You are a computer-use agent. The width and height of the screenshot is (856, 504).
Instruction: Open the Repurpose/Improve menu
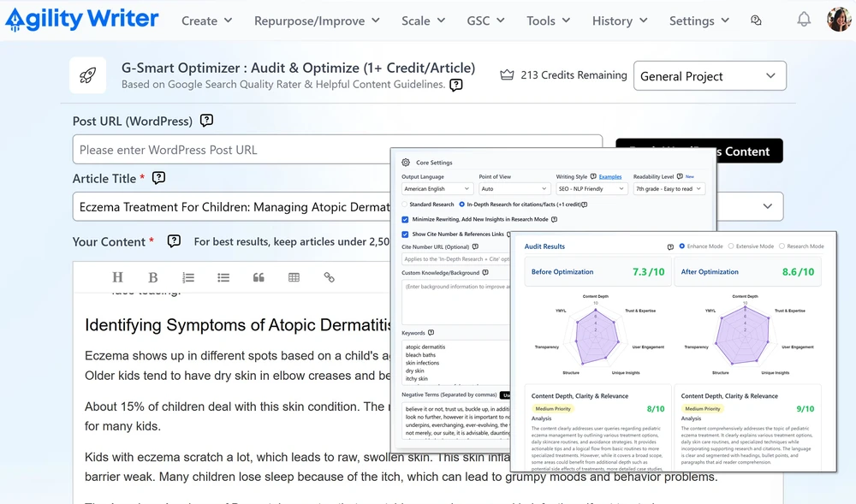click(x=317, y=21)
